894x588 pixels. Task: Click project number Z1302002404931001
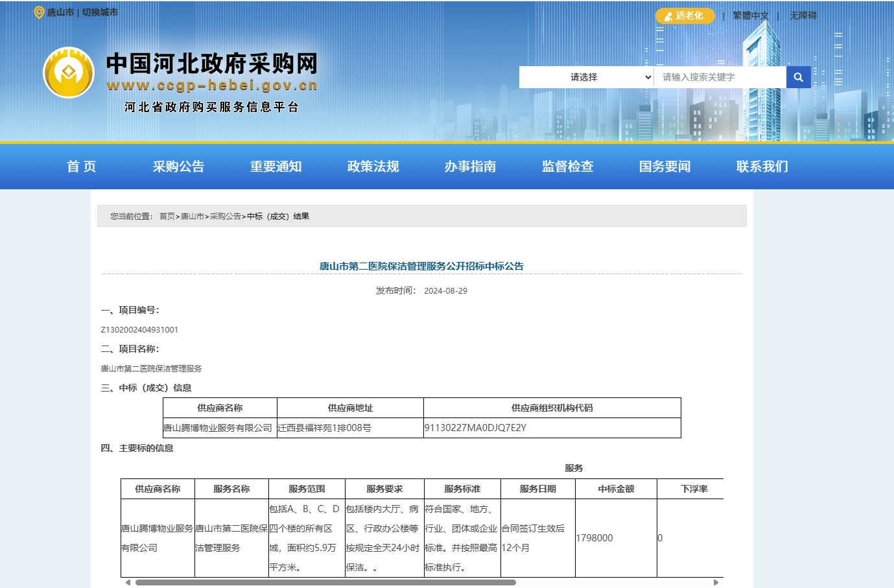[x=139, y=330]
